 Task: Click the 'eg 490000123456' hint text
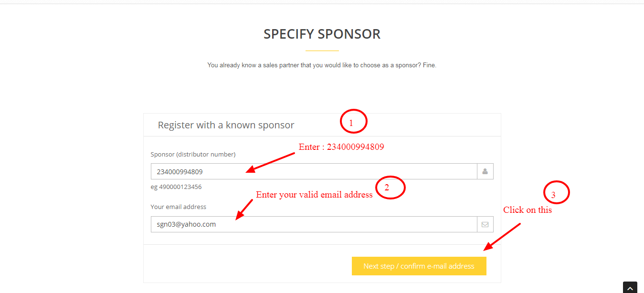176,187
